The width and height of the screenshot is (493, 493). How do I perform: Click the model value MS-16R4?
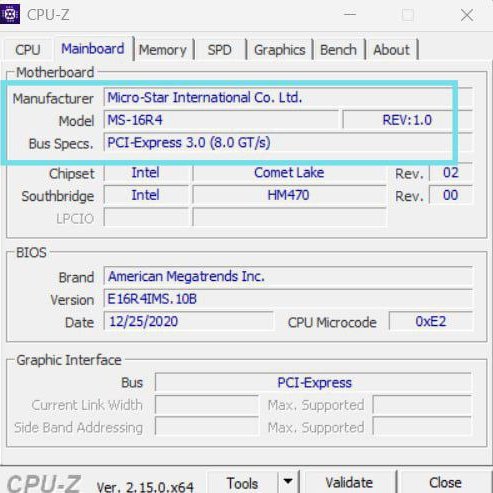click(x=221, y=120)
